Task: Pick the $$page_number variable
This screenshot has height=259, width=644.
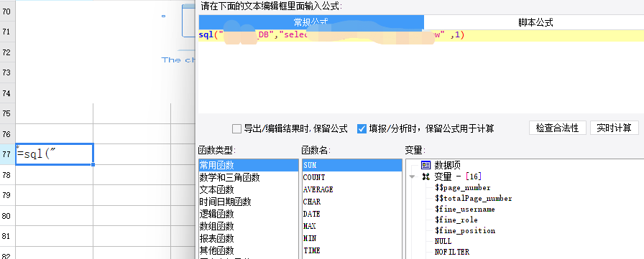Action: pos(462,188)
